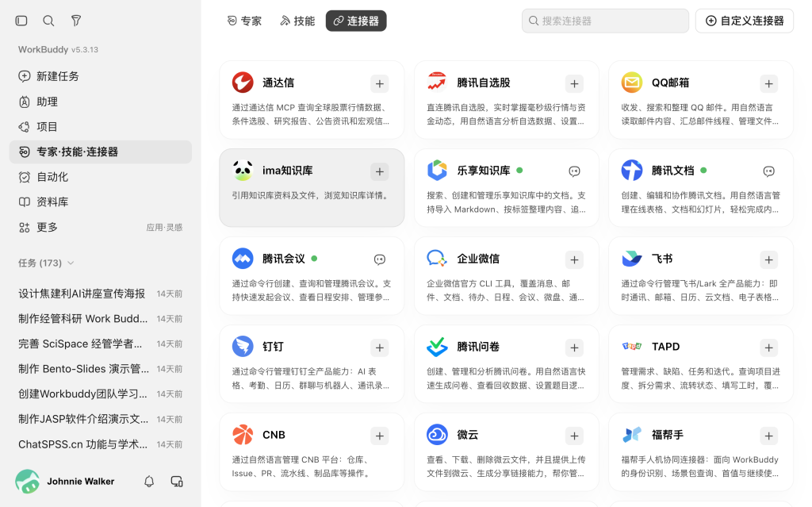Collapse the 任务 (173) list
The width and height of the screenshot is (812, 507).
pos(71,263)
